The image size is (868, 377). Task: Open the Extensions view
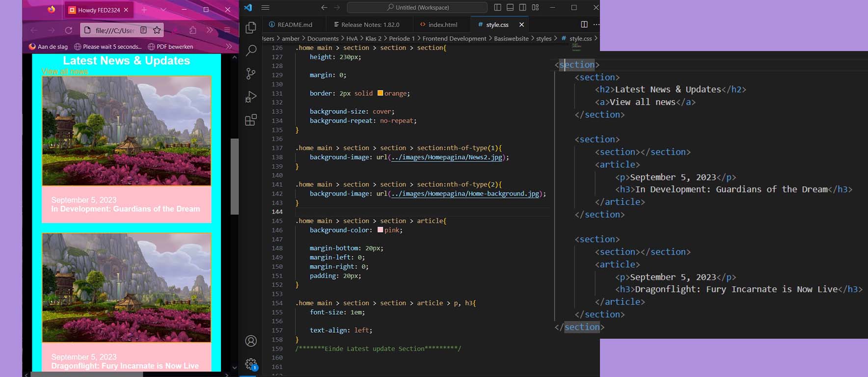pos(251,120)
